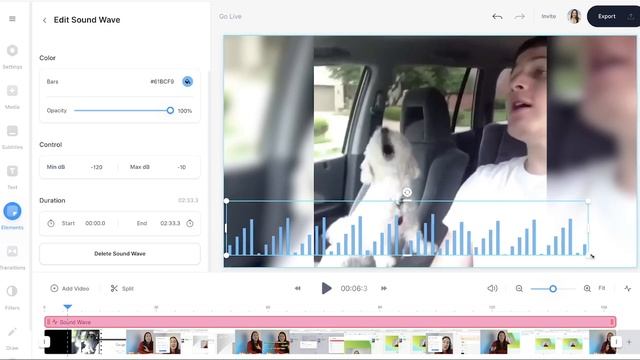Set end to current time clock icon
The width and height of the screenshot is (640, 360).
tap(190, 223)
